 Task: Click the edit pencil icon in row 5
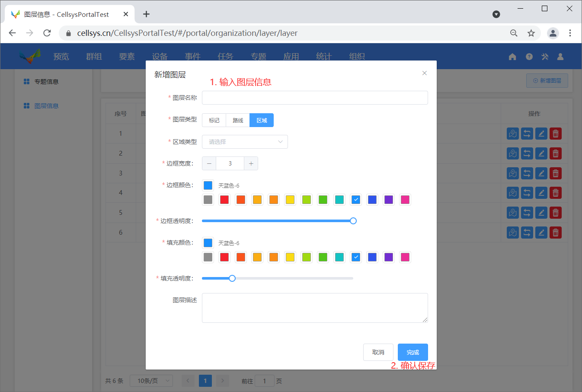tap(541, 213)
